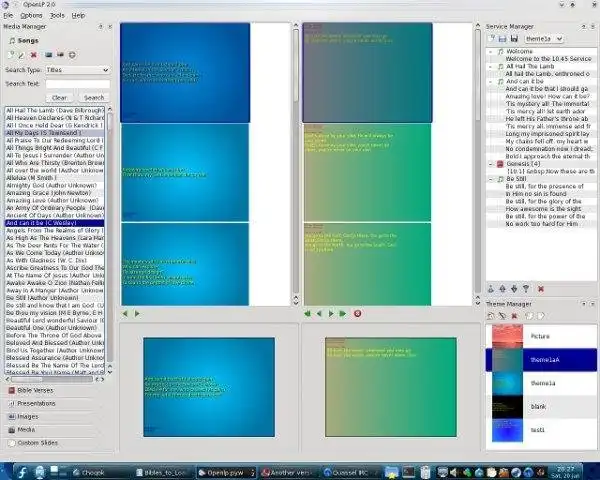Move service item to bottom icon
Screen dimensions: 600x480
[526, 289]
